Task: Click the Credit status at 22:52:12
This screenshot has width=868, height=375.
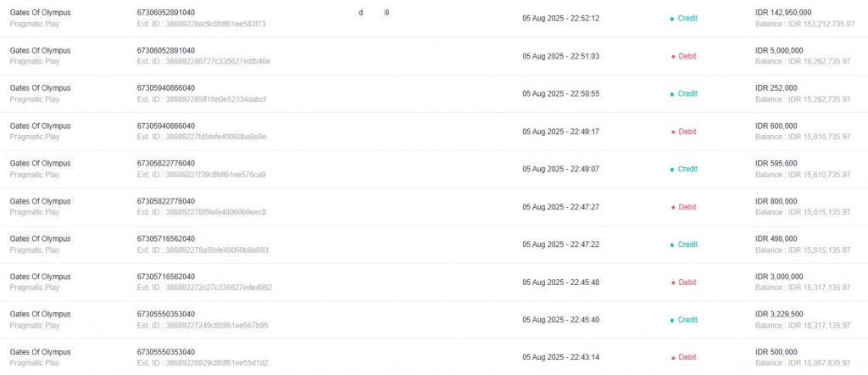Action: tap(687, 19)
